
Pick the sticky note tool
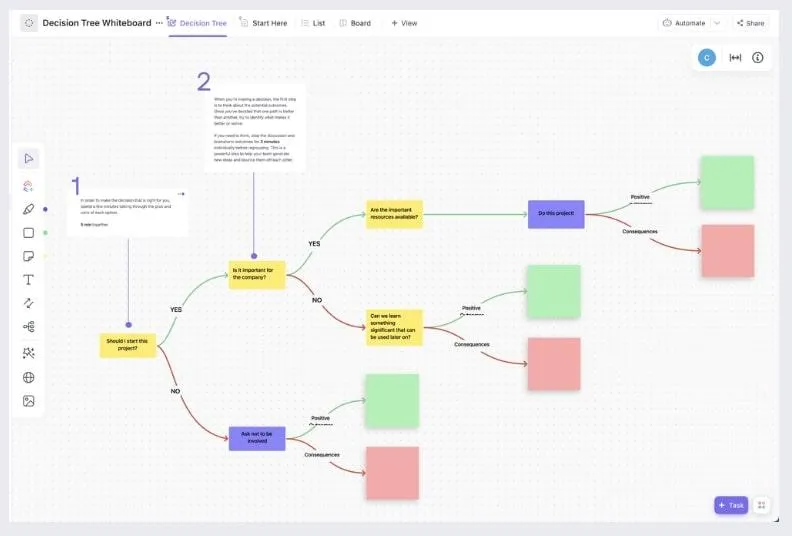pyautogui.click(x=29, y=256)
